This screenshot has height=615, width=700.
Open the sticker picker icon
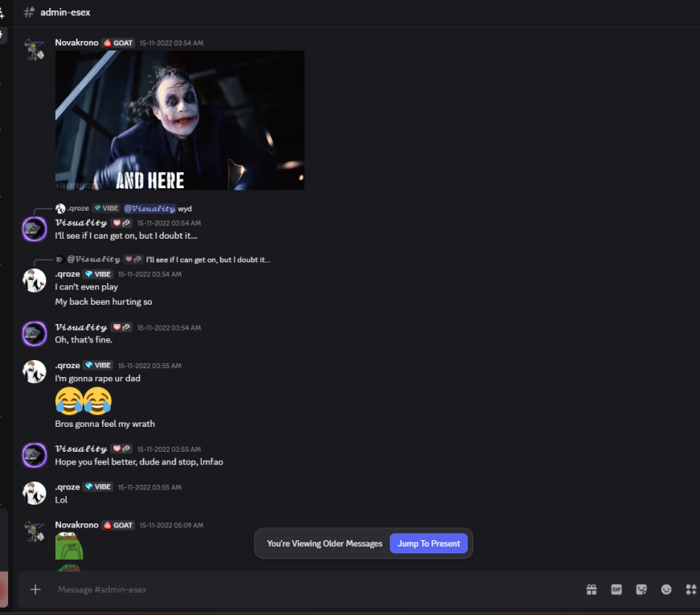[x=641, y=589]
